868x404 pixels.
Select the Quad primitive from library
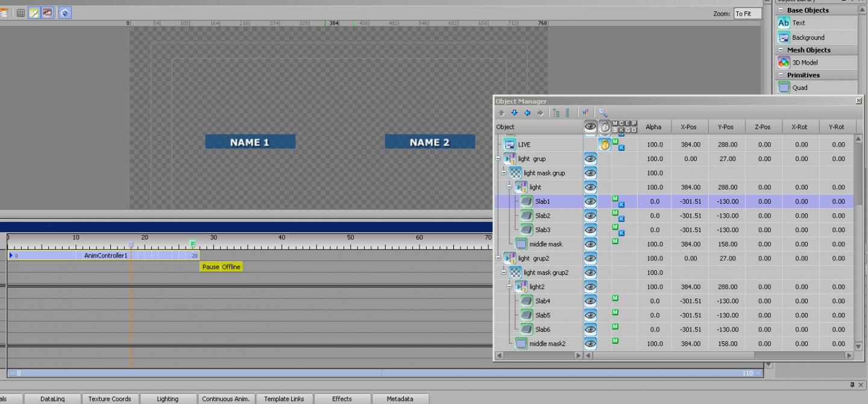(x=784, y=88)
